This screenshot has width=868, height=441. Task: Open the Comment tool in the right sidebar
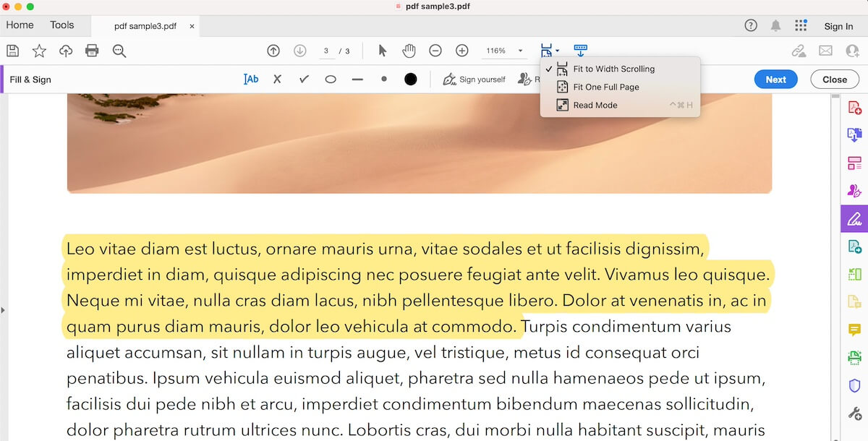[x=854, y=330]
